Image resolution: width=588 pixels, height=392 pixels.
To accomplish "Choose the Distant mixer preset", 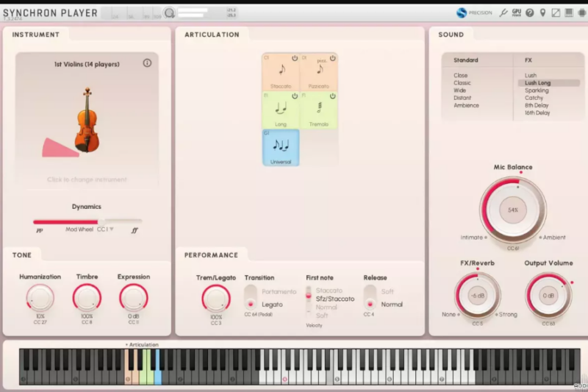I will (x=462, y=98).
